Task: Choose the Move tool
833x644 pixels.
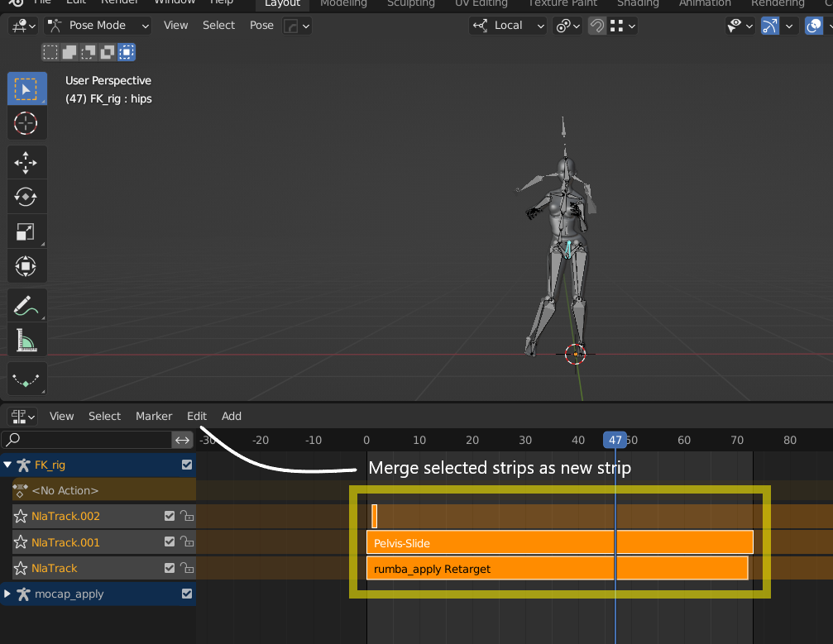Action: 26,163
